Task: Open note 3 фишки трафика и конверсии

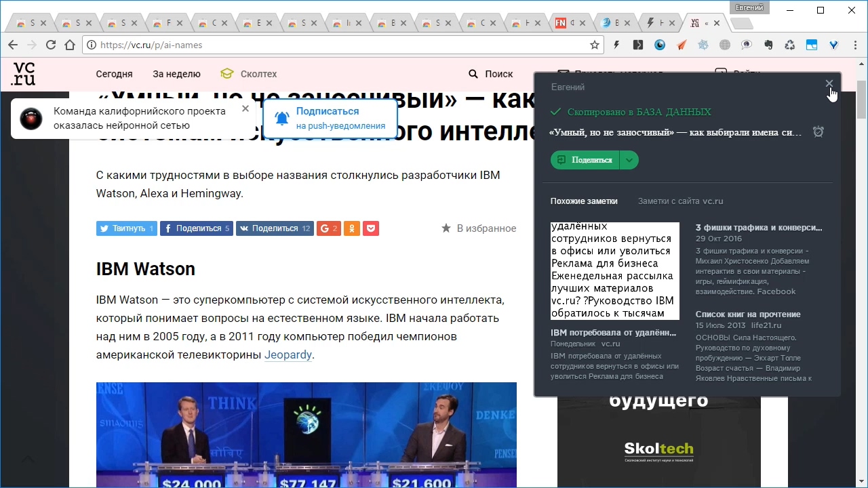Action: click(759, 228)
